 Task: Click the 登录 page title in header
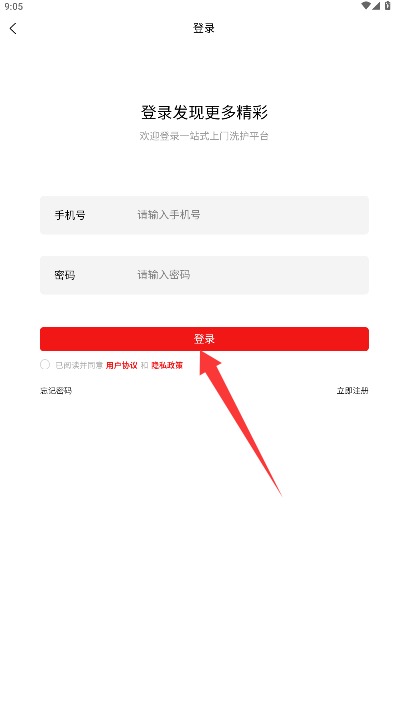[204, 28]
